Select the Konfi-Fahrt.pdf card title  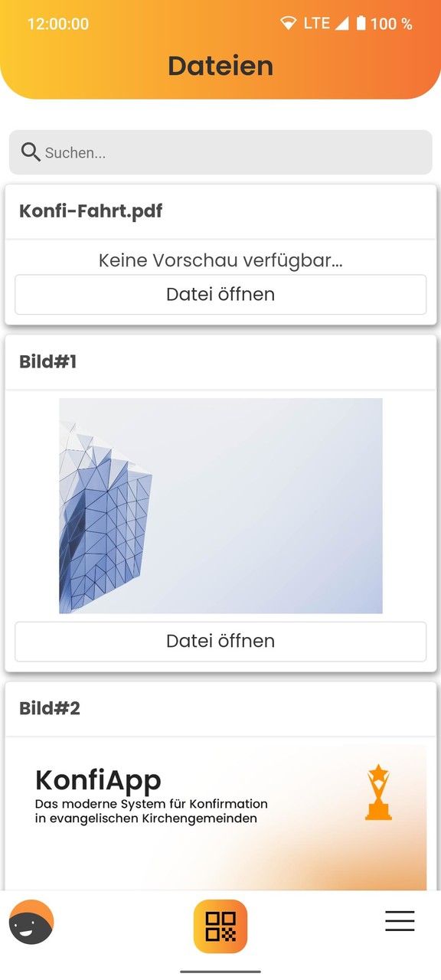coord(90,211)
